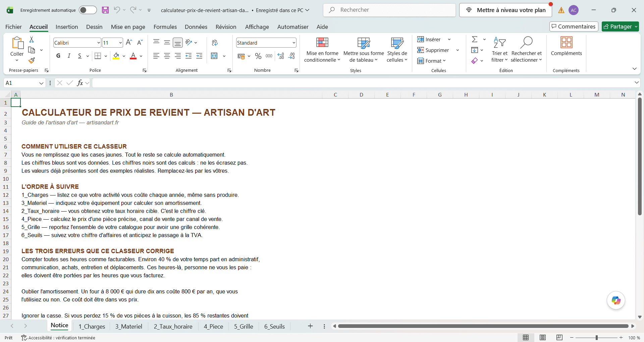644x342 pixels.
Task: Open Mise en forme conditionnelle dropdown
Action: 322,50
